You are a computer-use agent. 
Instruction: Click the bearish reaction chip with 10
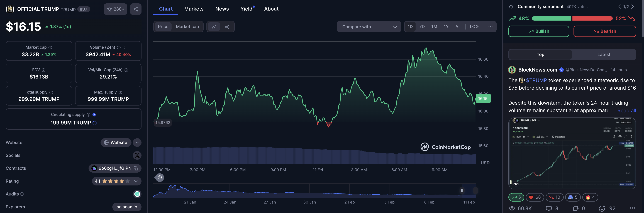click(554, 197)
